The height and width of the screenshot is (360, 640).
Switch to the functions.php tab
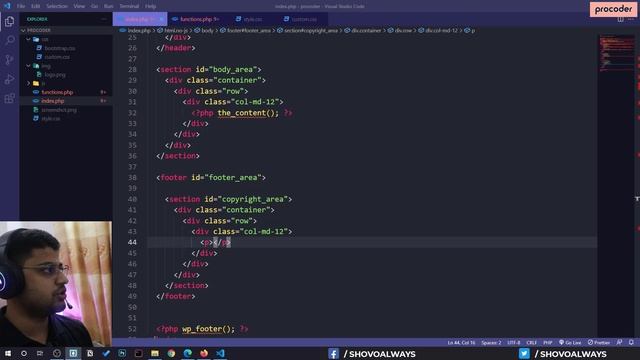(x=196, y=19)
